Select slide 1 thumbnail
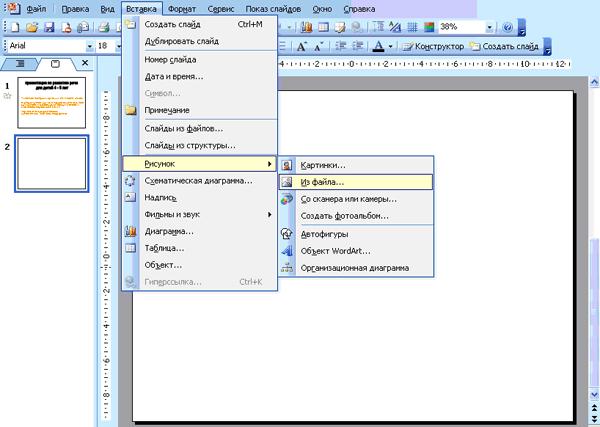The image size is (600, 427). click(x=52, y=103)
